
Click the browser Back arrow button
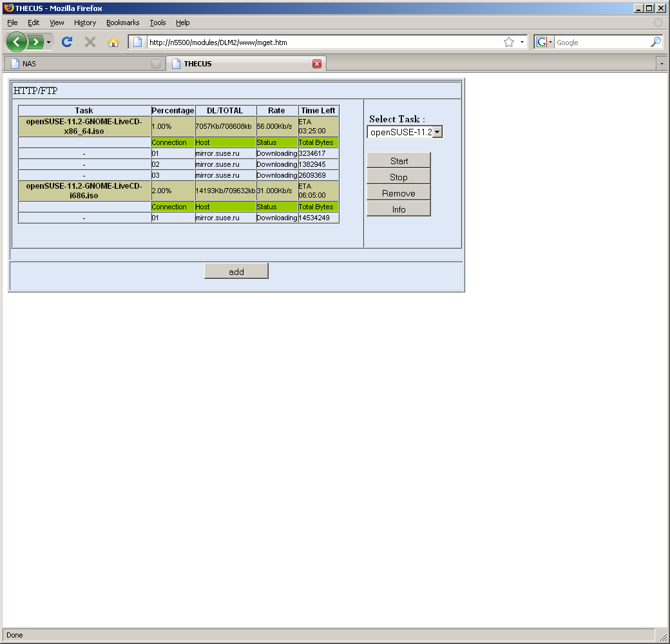point(16,42)
